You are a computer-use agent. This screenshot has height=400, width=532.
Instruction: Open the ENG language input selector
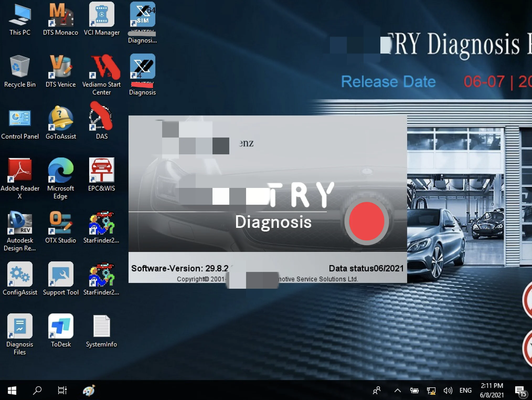point(465,391)
